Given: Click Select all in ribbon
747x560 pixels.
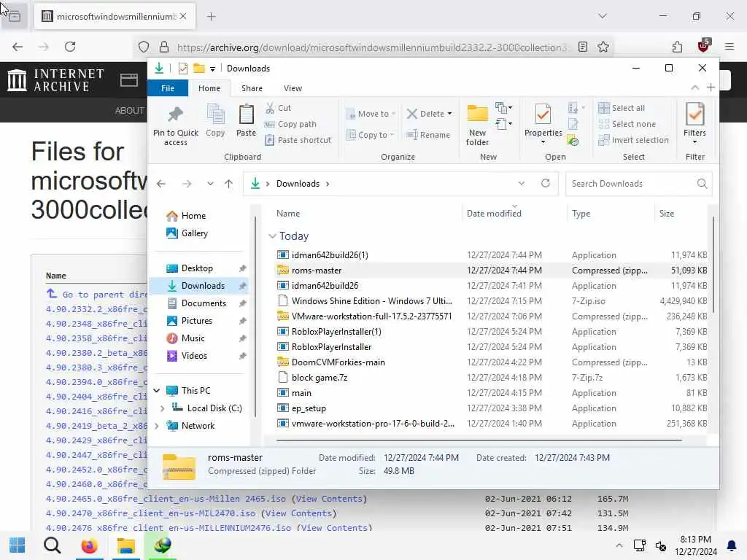Looking at the screenshot, I should (622, 108).
